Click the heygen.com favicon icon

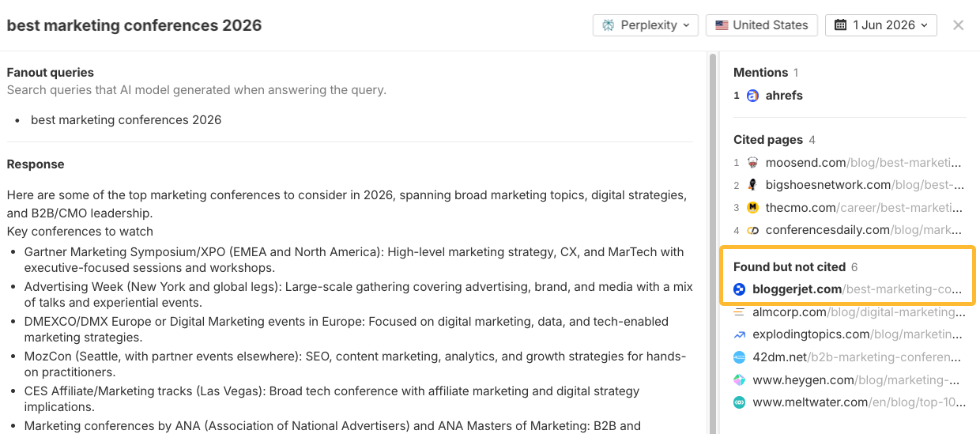point(740,380)
